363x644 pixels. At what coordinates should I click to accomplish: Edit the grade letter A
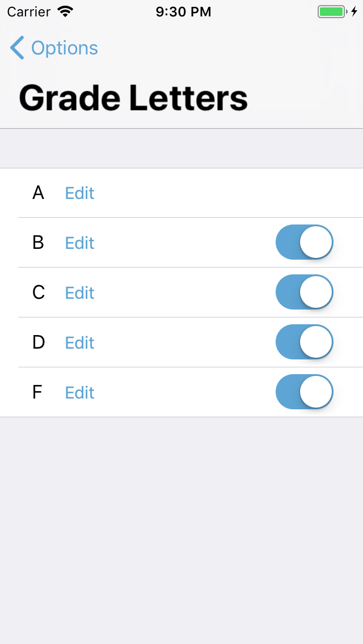79,193
